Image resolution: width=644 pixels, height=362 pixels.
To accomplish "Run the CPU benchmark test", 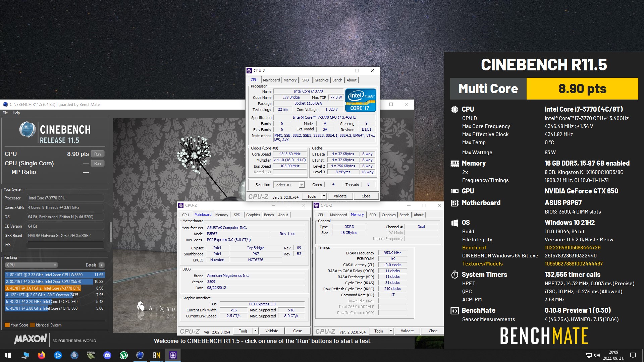I will (x=97, y=154).
